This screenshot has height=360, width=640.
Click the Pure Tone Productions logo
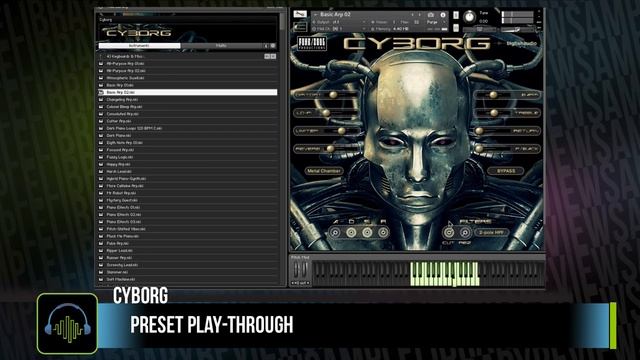311,43
